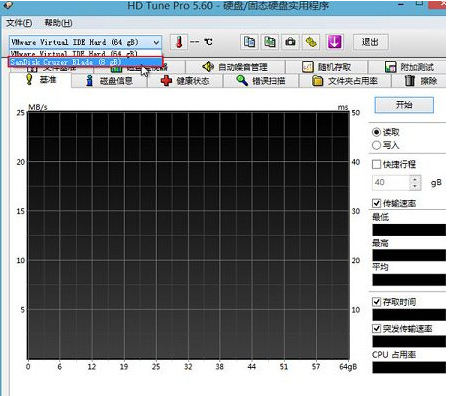Screen dimensions: 458x396
Task: Select the 读取 radio button
Action: pos(376,132)
